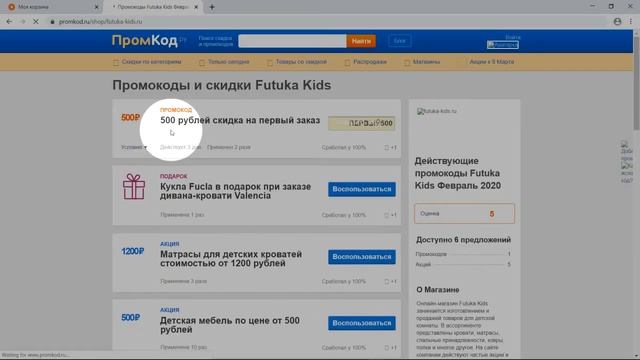Close the 'Промокоды Futuka Kids' tab
The height and width of the screenshot is (360, 640).
point(196,7)
